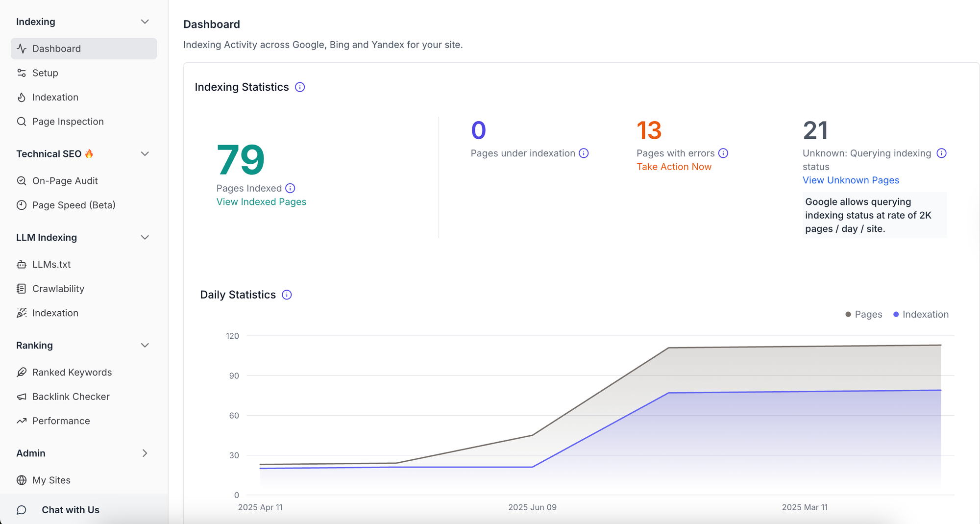Click the Daily Statistics info icon
Viewport: 980px width, 524px height.
click(287, 295)
